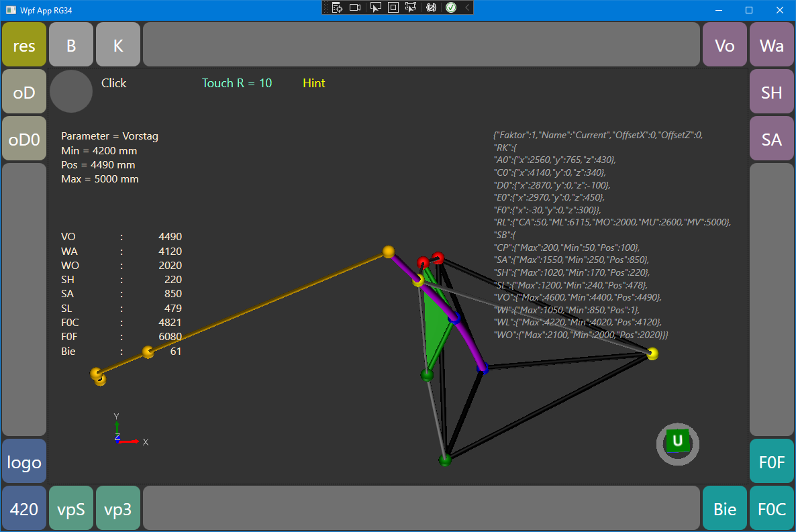The height and width of the screenshot is (532, 796).
Task: Click yellow mast-top sphere in 3D model
Action: click(388, 252)
